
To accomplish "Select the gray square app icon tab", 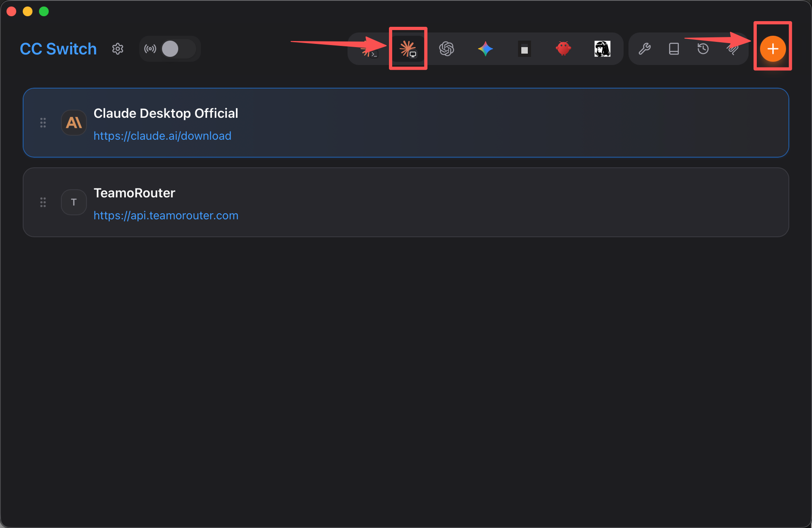I will pyautogui.click(x=525, y=49).
